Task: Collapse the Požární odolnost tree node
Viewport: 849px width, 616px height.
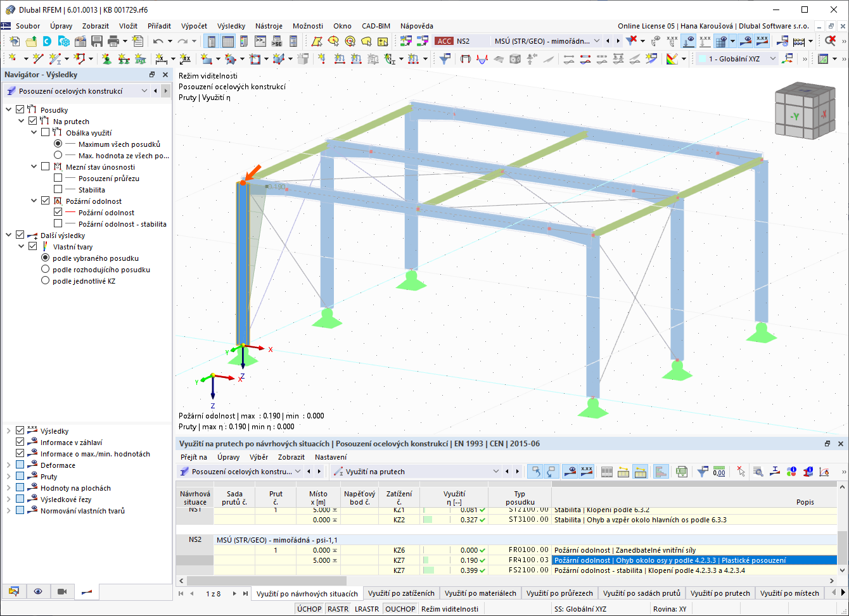Action: pyautogui.click(x=34, y=201)
